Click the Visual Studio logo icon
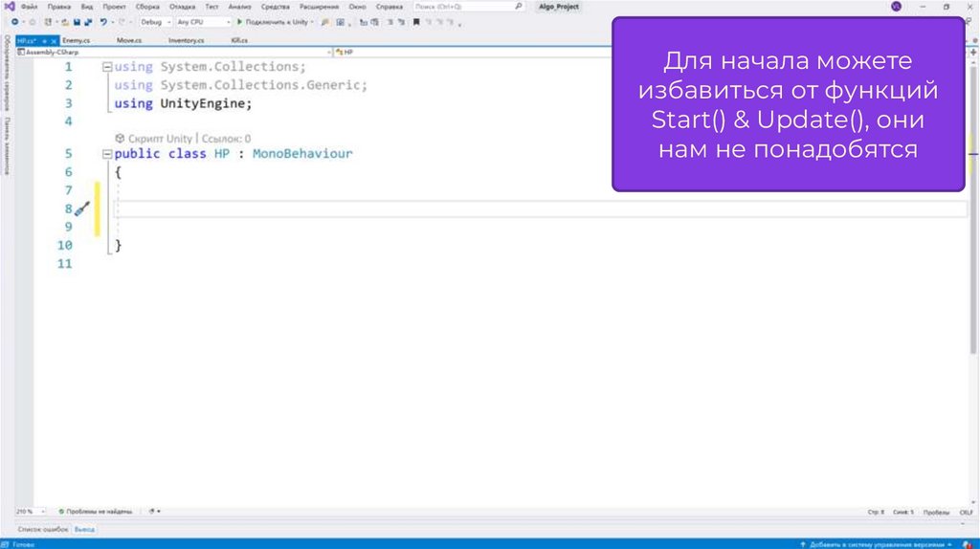980x549 pixels. 10,7
